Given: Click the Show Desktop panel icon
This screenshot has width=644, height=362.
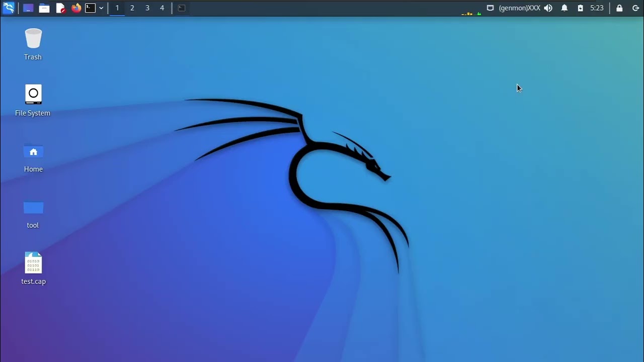Looking at the screenshot, I should 28,8.
